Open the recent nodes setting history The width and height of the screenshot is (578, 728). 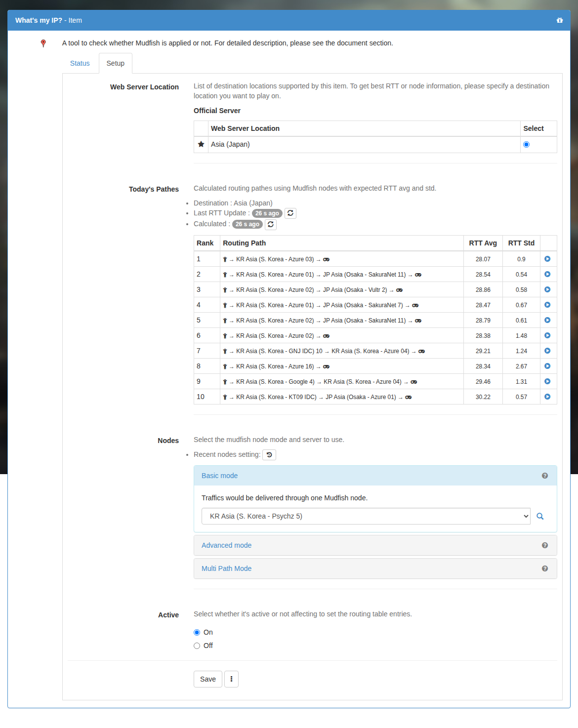click(269, 455)
